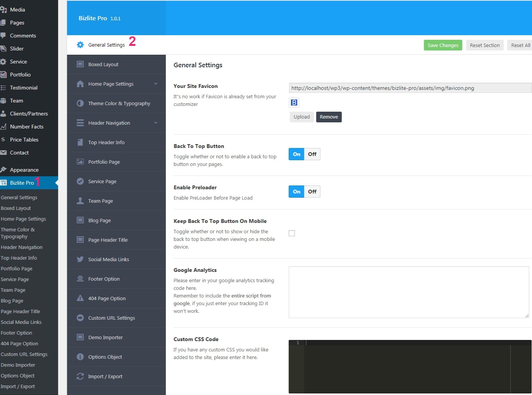Open Social Media Links tab

116,259
